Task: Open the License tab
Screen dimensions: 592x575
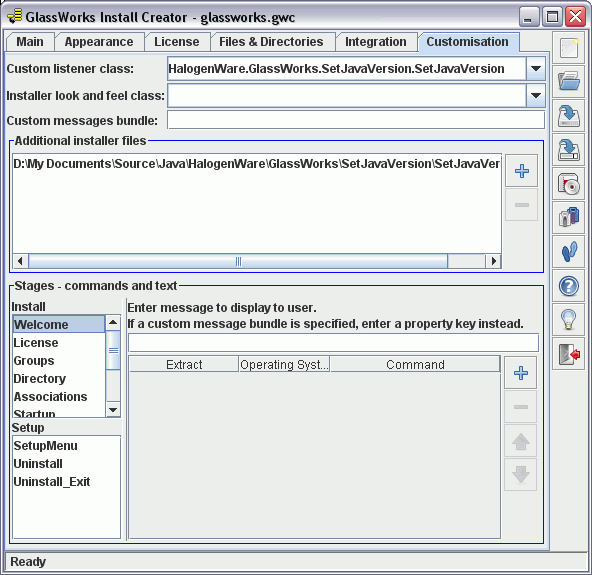Action: (x=177, y=42)
